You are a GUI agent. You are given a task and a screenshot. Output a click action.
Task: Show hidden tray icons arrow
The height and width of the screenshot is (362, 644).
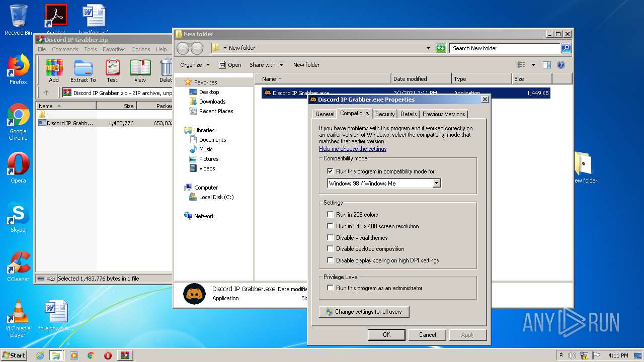pos(561,355)
